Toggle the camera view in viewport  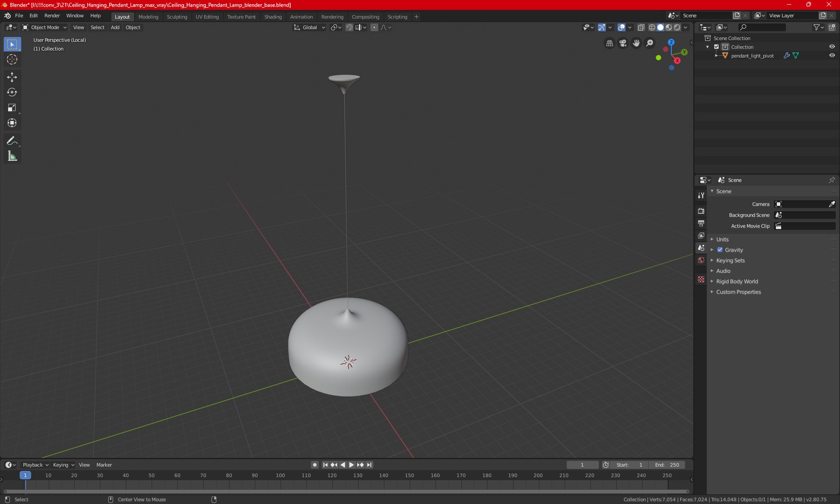(x=623, y=43)
